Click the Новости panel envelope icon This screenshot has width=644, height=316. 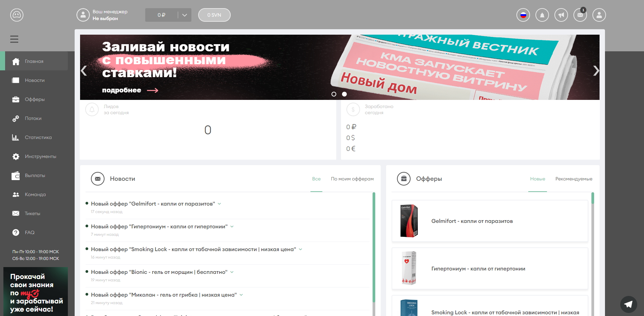pos(98,179)
